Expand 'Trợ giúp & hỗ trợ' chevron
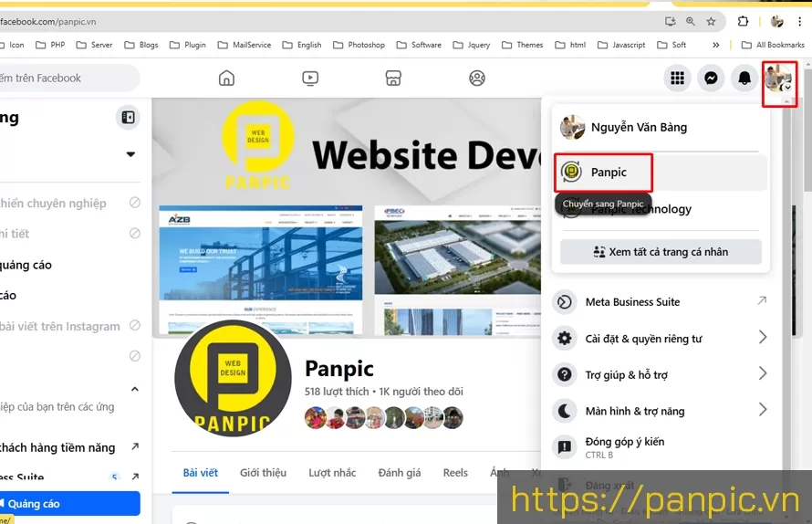This screenshot has height=524, width=812. pos(763,373)
